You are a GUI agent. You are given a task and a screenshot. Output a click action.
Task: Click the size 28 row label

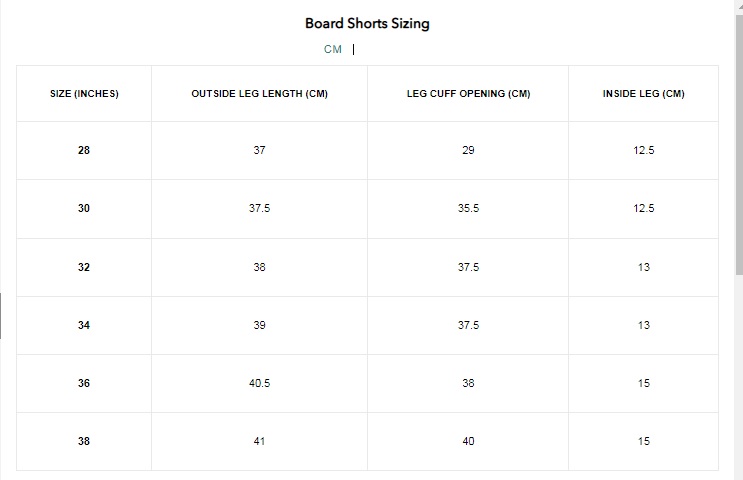(84, 150)
